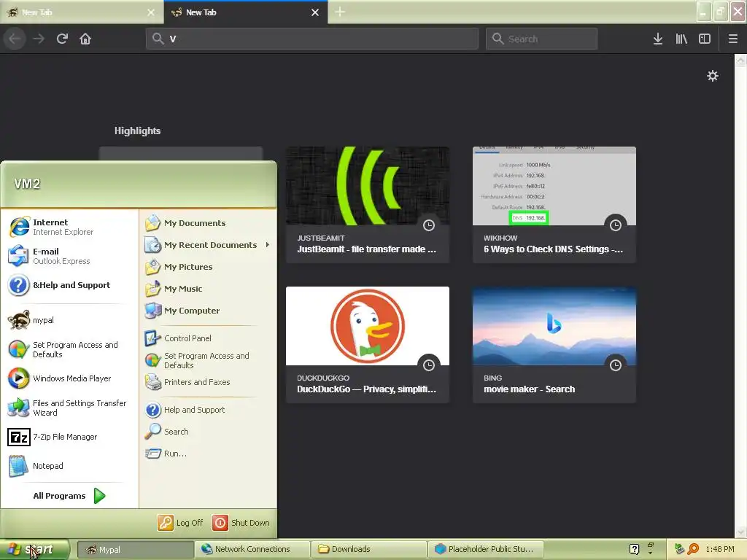Screen dimensions: 747x560
Task: Open Help and Support in right column
Action: pyautogui.click(x=208, y=410)
